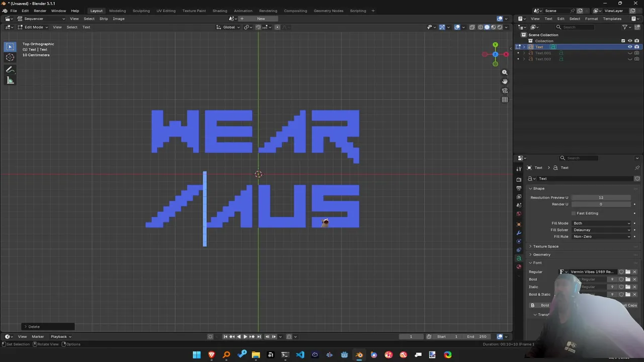Open the World properties tab
Viewport: 644px width, 362px height.
pos(519,214)
